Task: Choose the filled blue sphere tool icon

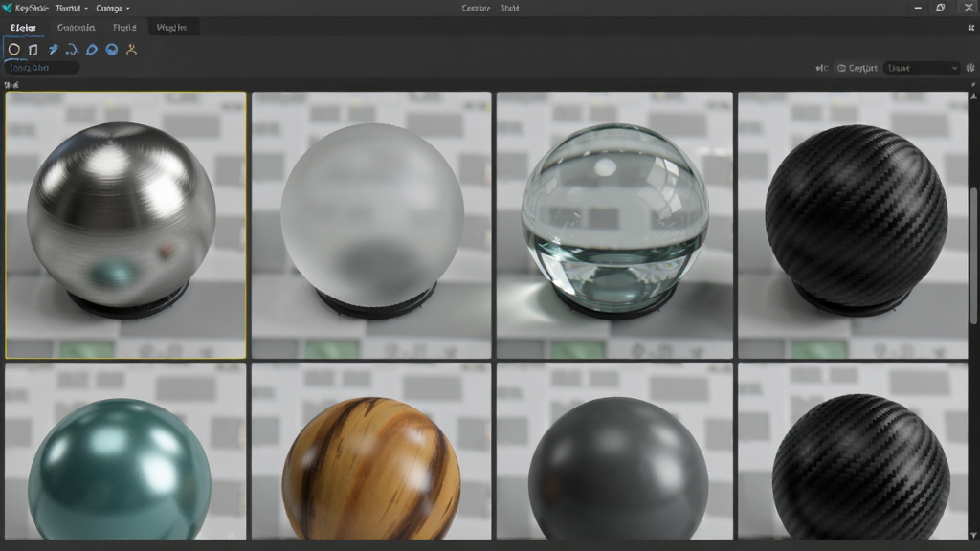Action: [112, 50]
